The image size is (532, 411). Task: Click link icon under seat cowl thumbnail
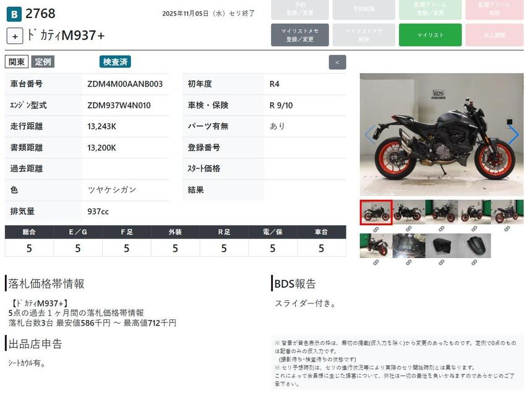click(474, 262)
